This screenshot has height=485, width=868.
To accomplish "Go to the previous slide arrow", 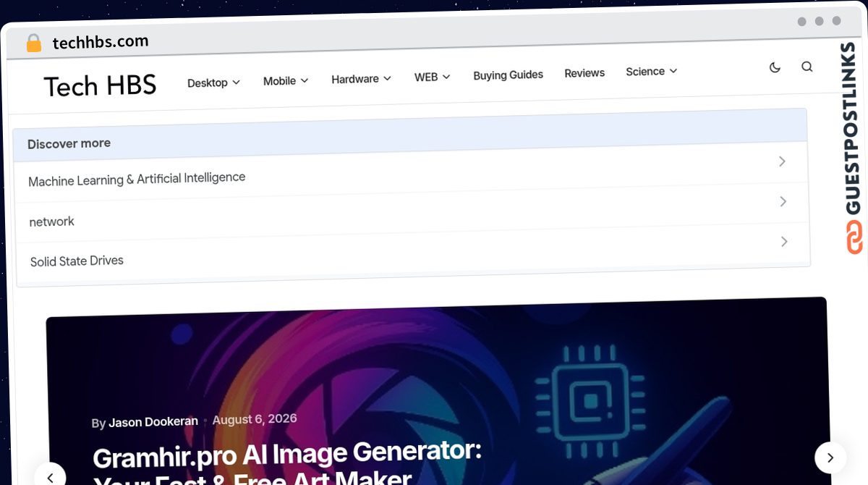I will (50, 476).
